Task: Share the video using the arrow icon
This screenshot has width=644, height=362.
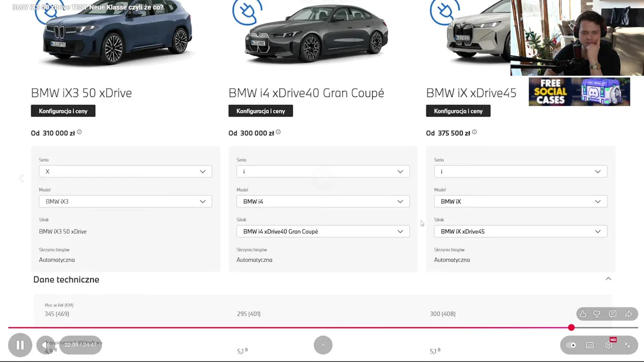Action: pyautogui.click(x=628, y=314)
